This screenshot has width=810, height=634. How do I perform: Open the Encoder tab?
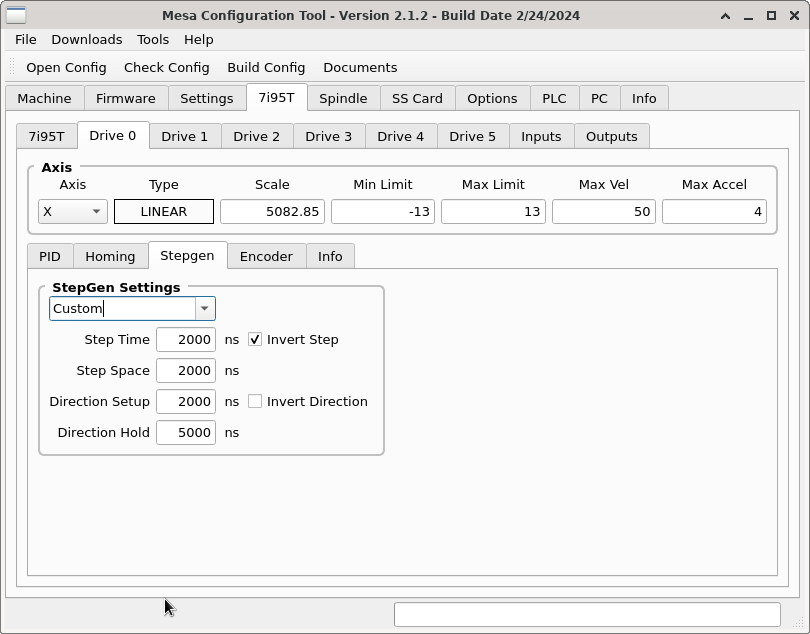266,256
